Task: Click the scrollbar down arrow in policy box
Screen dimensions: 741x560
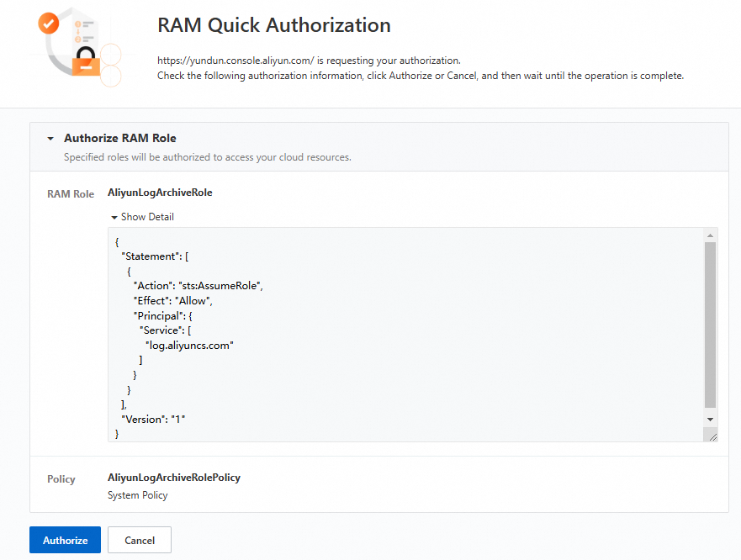Action: 710,420
